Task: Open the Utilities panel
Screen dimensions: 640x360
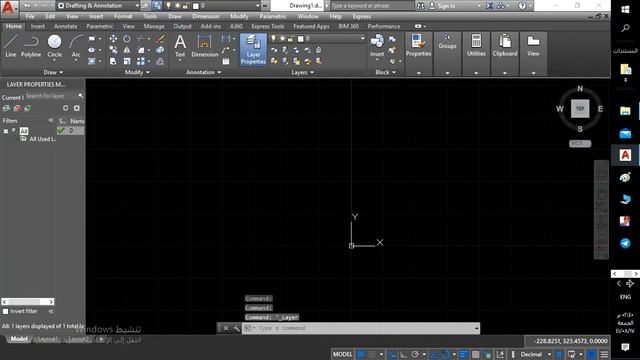Action: 476,45
